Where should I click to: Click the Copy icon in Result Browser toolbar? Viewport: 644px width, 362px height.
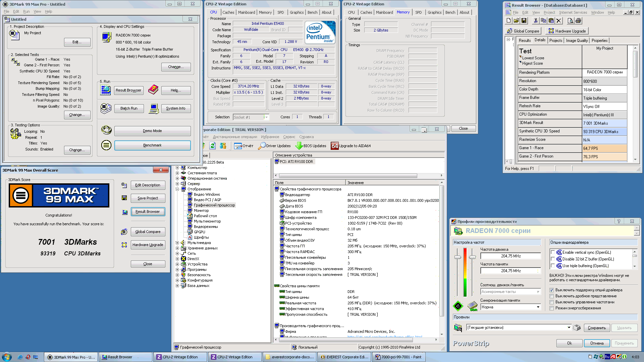click(x=543, y=21)
